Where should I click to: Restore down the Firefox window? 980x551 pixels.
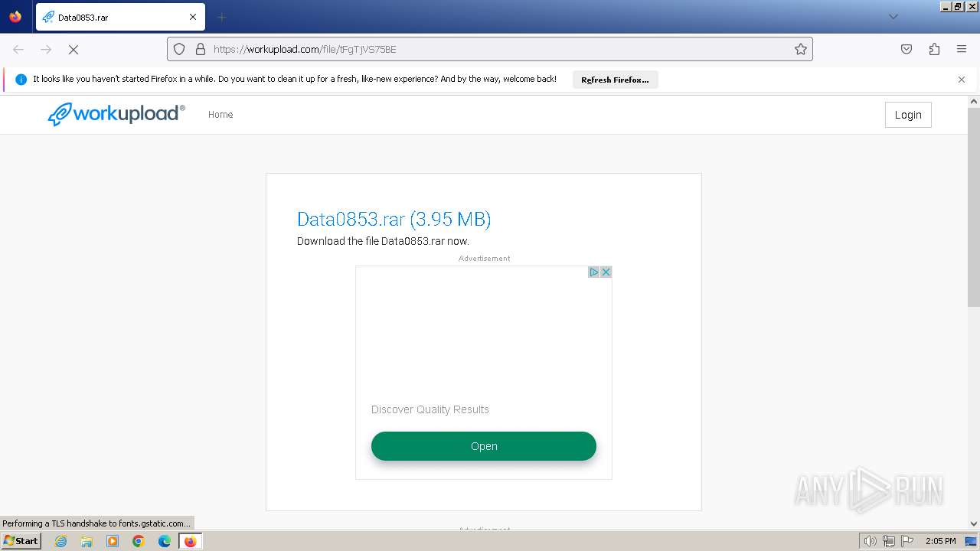point(958,6)
